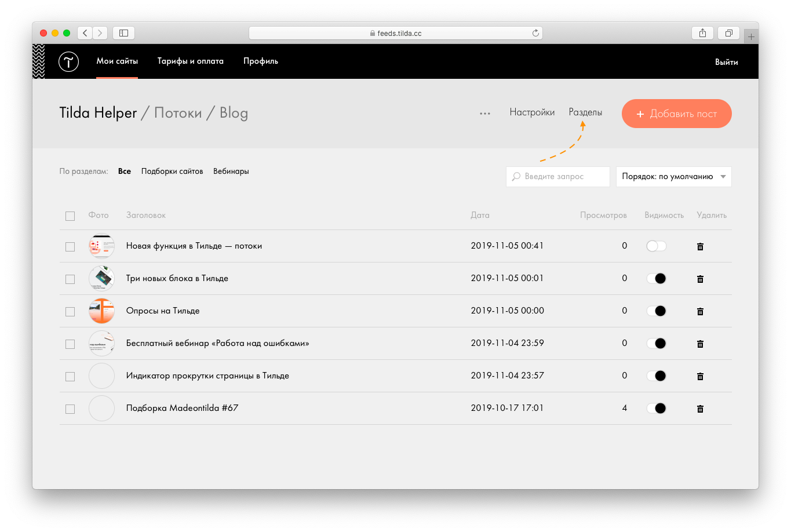The image size is (791, 532).
Task: Turn off visibility for 'Индикатор прокрутки страницы' post
Action: click(657, 376)
